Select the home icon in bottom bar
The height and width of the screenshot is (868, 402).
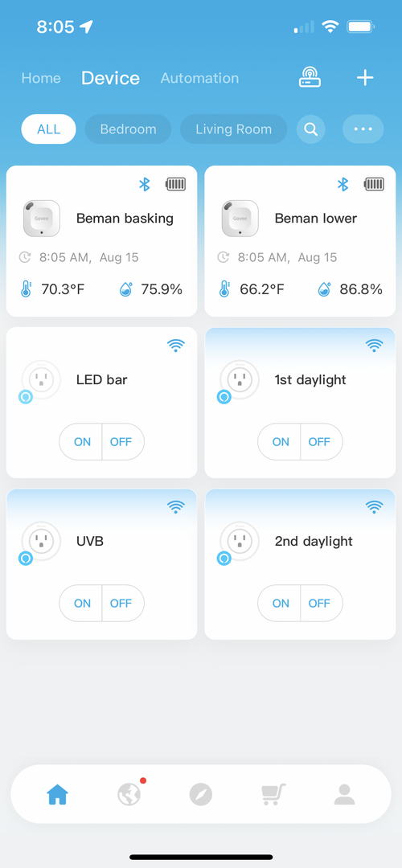tap(58, 794)
